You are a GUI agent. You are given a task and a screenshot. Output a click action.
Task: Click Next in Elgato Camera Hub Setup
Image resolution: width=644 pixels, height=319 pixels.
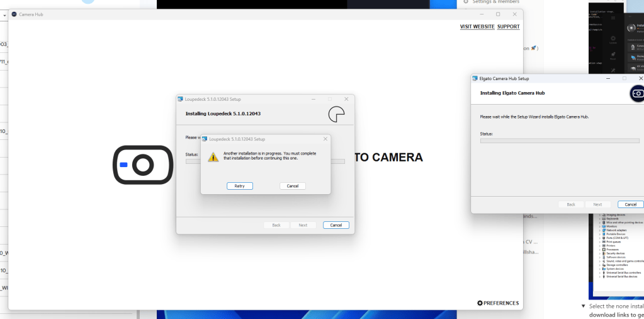(597, 204)
